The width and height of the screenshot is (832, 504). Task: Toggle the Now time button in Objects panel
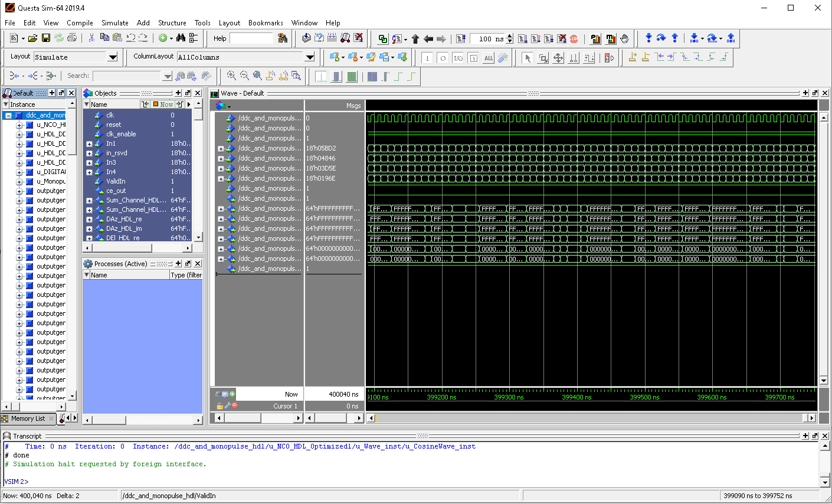tap(163, 104)
